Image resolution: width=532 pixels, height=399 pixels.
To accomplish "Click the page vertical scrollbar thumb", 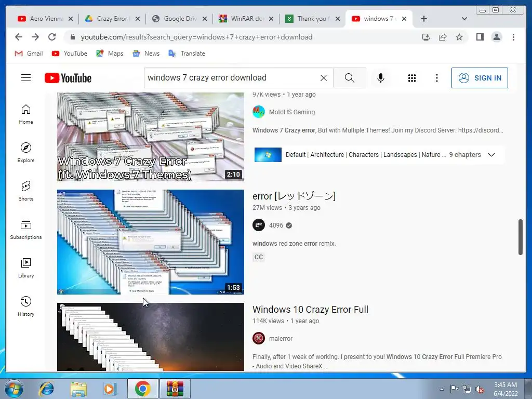I will [x=521, y=237].
